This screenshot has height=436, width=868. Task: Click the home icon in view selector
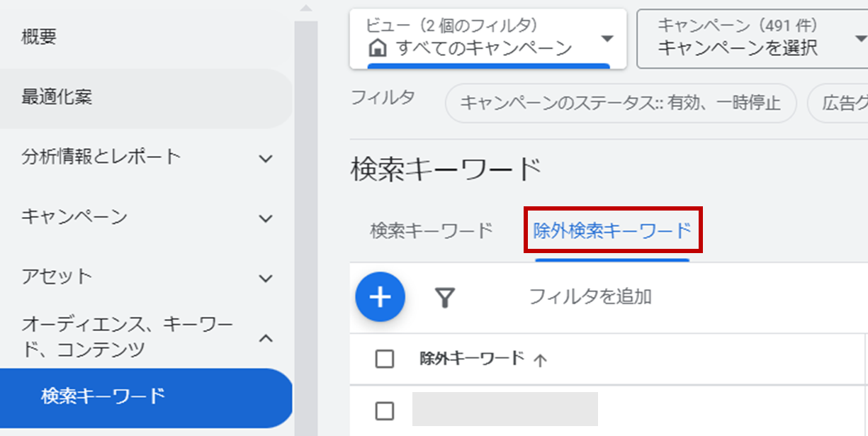pyautogui.click(x=378, y=49)
